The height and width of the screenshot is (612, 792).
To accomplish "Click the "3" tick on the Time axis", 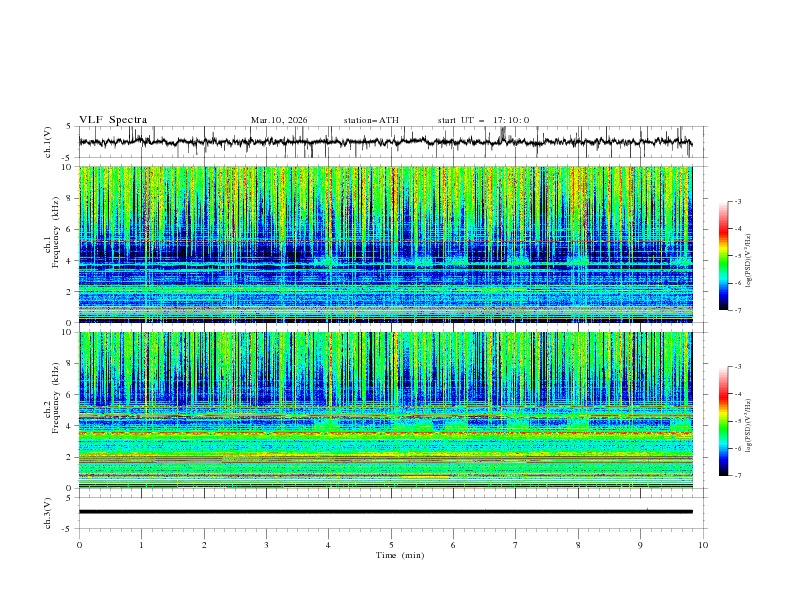I will tap(266, 545).
